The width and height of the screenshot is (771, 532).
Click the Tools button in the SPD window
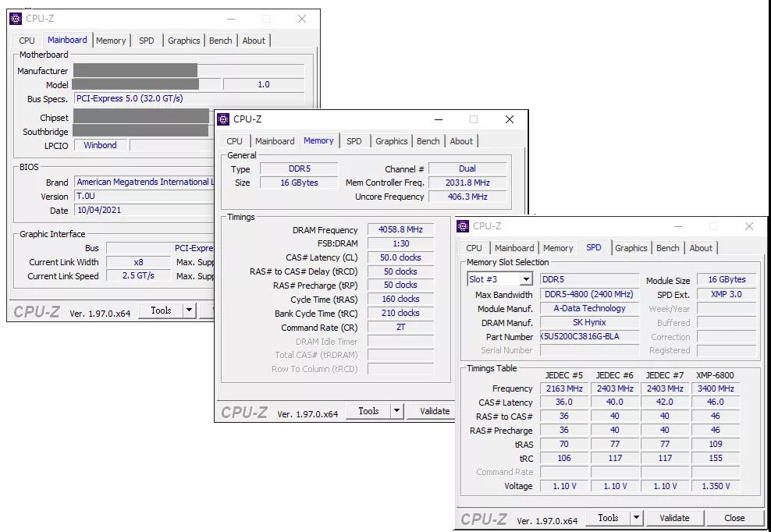[608, 518]
